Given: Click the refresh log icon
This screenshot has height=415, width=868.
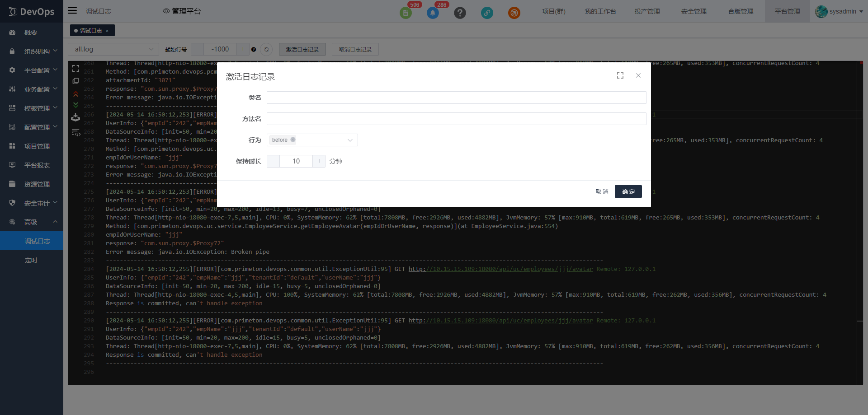Looking at the screenshot, I should click(266, 50).
